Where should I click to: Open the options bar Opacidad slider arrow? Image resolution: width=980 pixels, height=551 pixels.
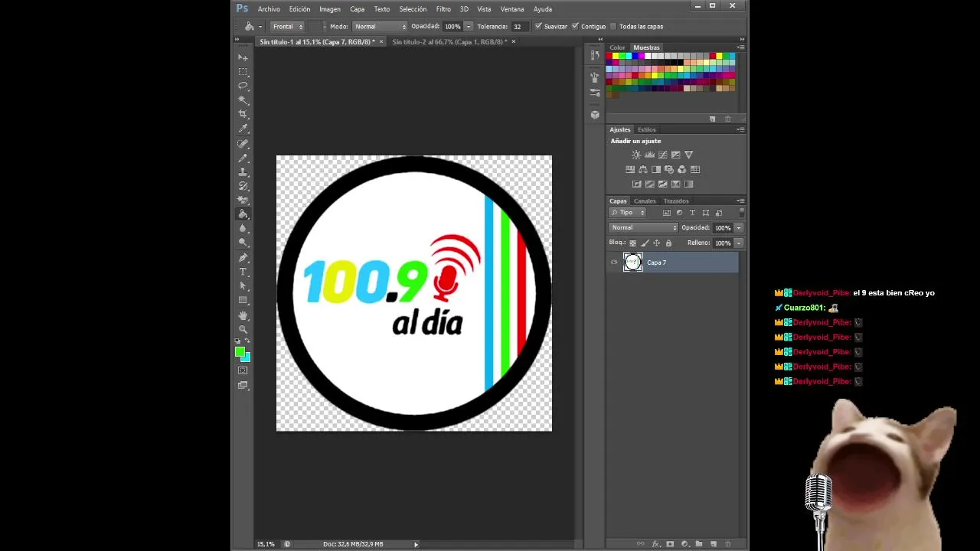point(469,26)
